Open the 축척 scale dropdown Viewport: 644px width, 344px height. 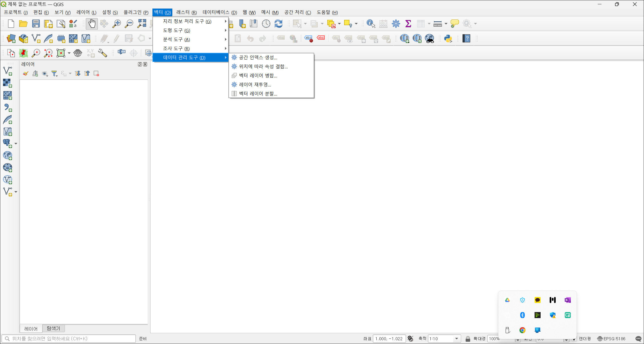[x=457, y=339]
